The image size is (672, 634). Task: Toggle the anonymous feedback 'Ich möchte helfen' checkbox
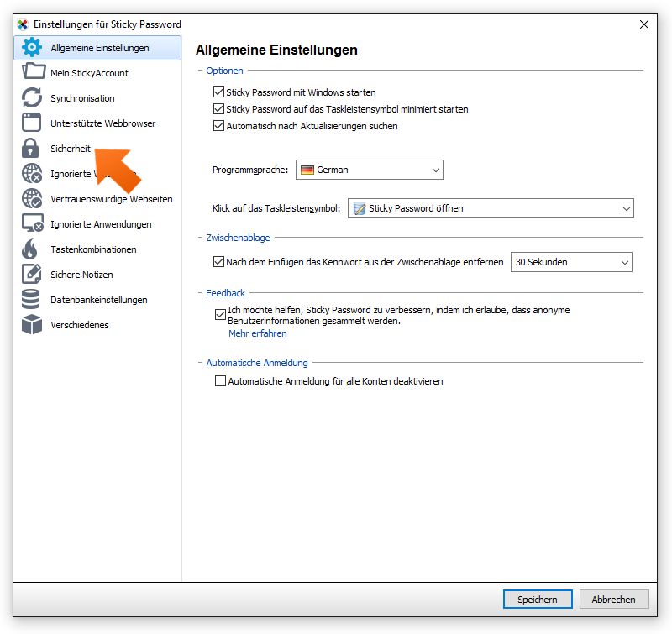point(220,315)
